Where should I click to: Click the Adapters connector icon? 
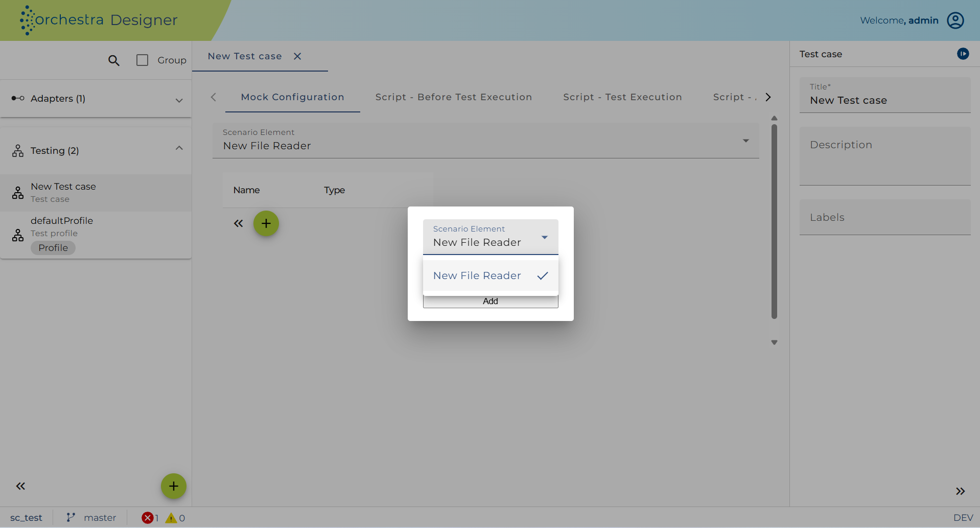(18, 98)
